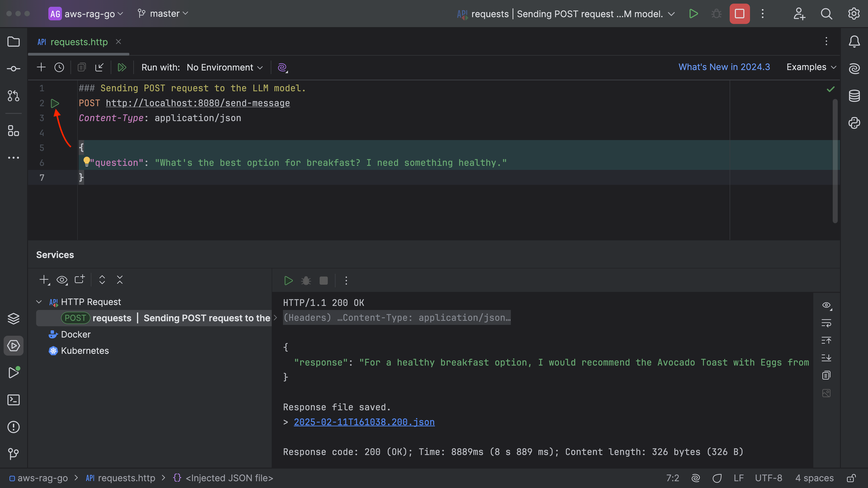Open the Problems tool window

click(14, 427)
